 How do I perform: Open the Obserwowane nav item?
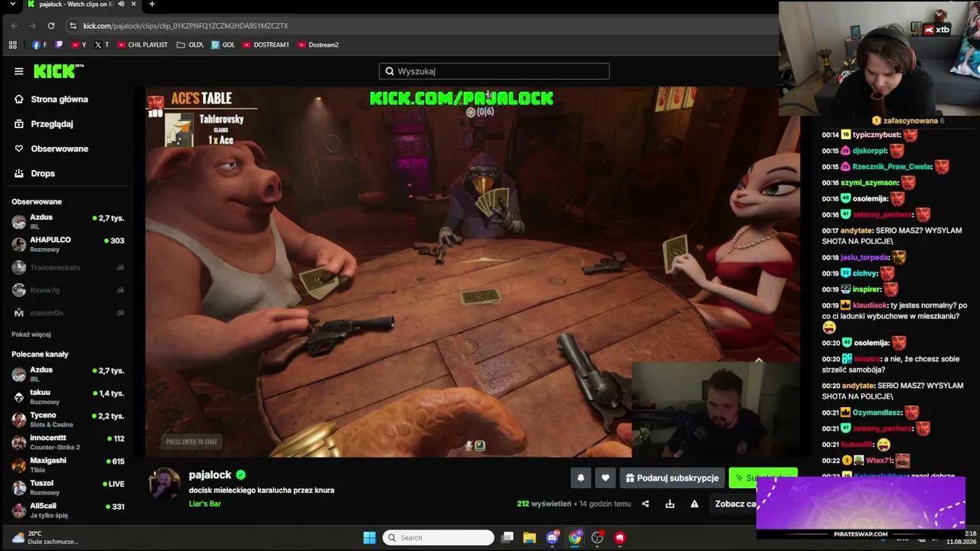pos(51,148)
